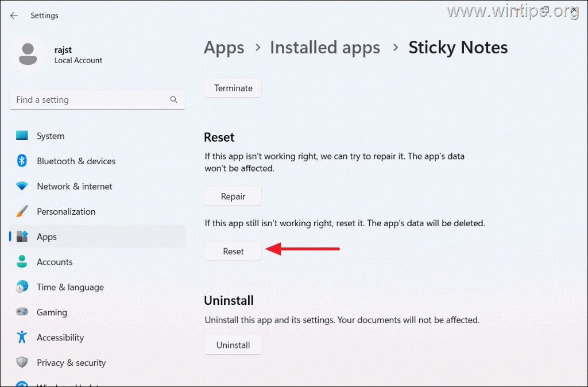Click the Repair button
Image resolution: width=588 pixels, height=387 pixels.
[233, 196]
